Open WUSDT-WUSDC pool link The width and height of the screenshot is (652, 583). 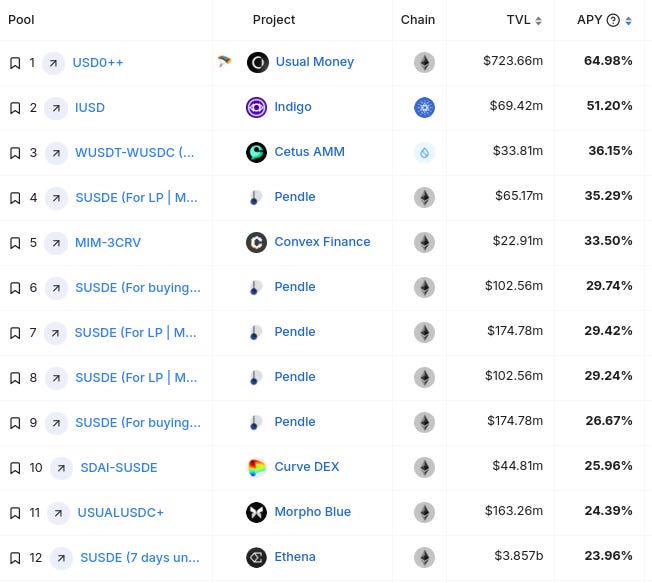[135, 153]
